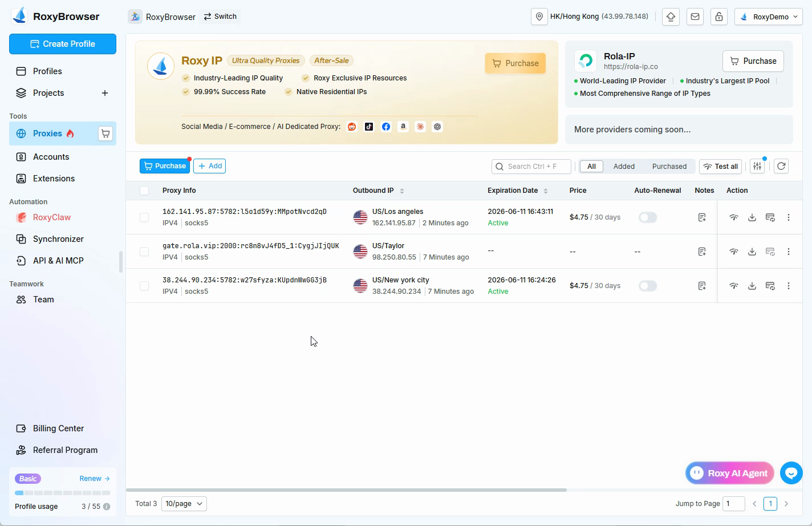Select checkbox for proxy 38.244.90.234
Viewport: 812px width, 526px height.
tap(144, 286)
